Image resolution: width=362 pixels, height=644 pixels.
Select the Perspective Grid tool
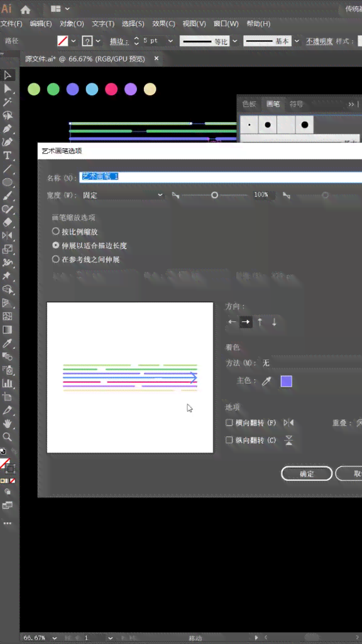coord(8,303)
